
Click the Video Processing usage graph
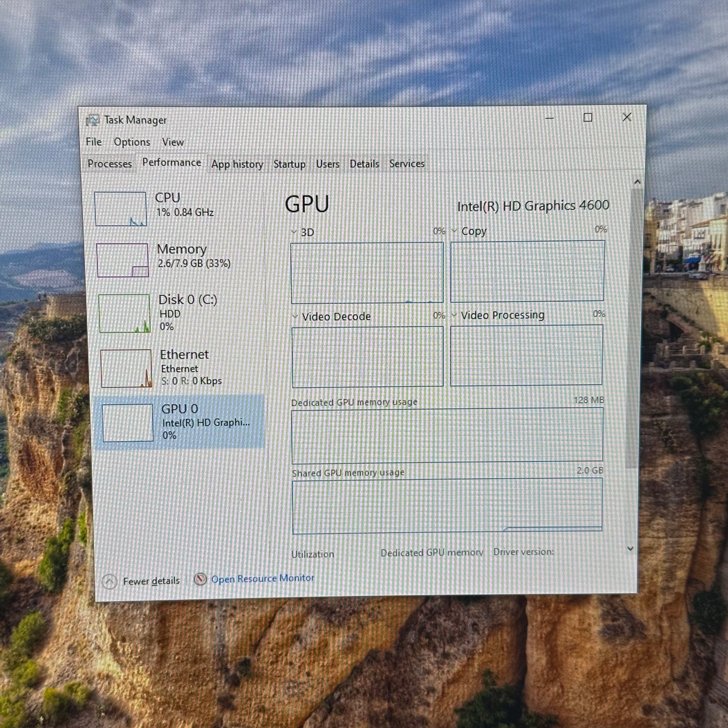click(526, 355)
